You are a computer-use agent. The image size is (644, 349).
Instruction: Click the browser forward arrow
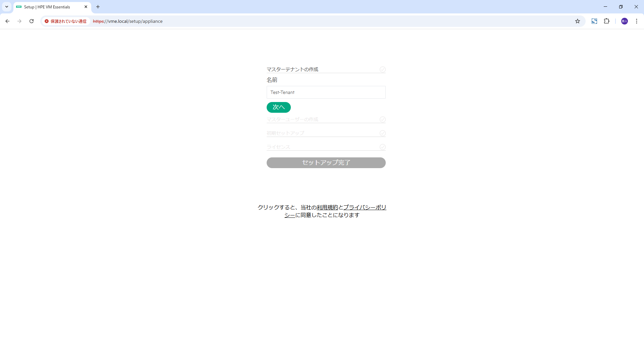point(19,21)
